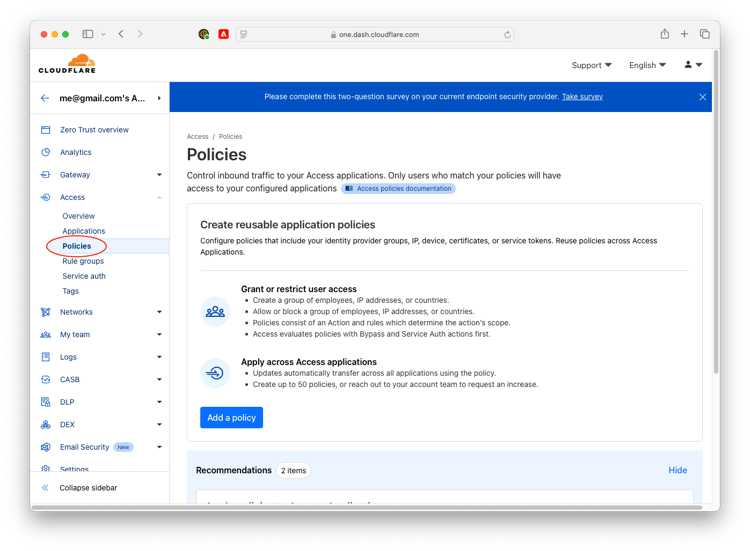Open the account switcher arrow
The image size is (750, 551).
point(159,98)
